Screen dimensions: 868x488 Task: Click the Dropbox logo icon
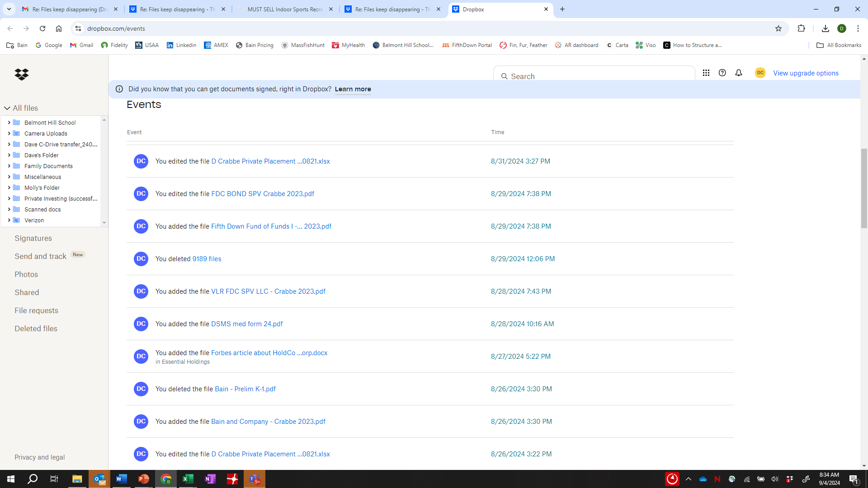click(x=21, y=74)
